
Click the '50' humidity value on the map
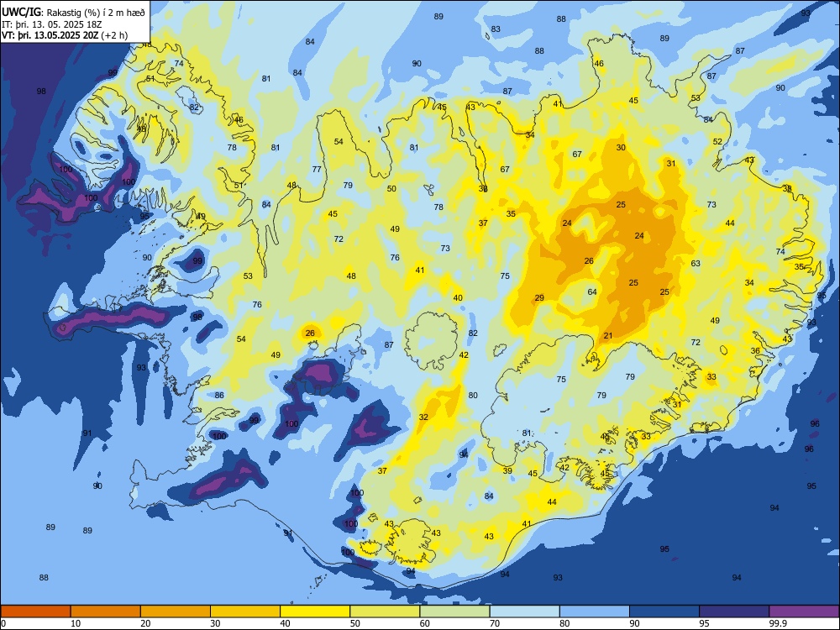click(391, 188)
